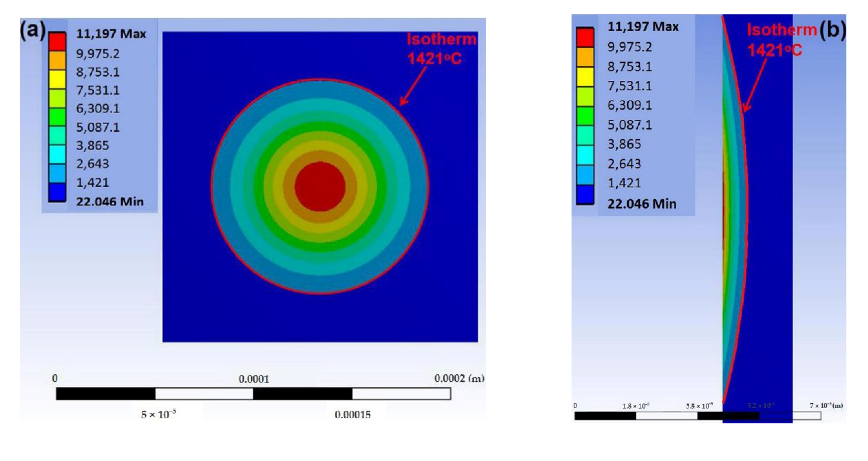Click the '5 × 10⁻⁵' scale bar label

click(158, 414)
